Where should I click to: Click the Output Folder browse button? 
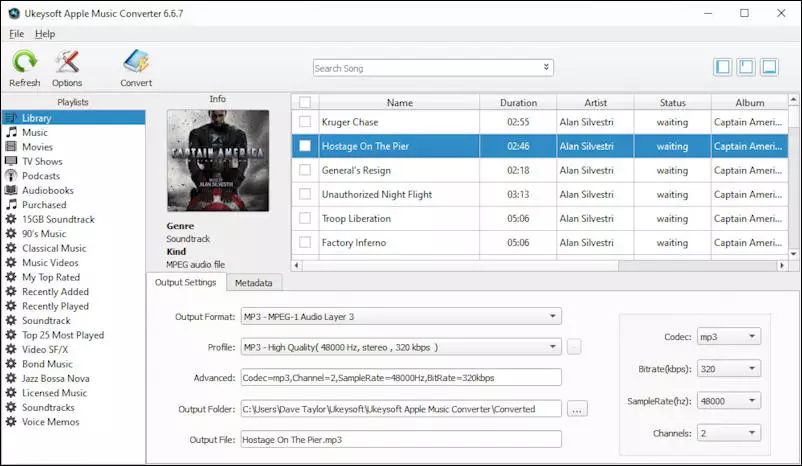[x=577, y=409]
